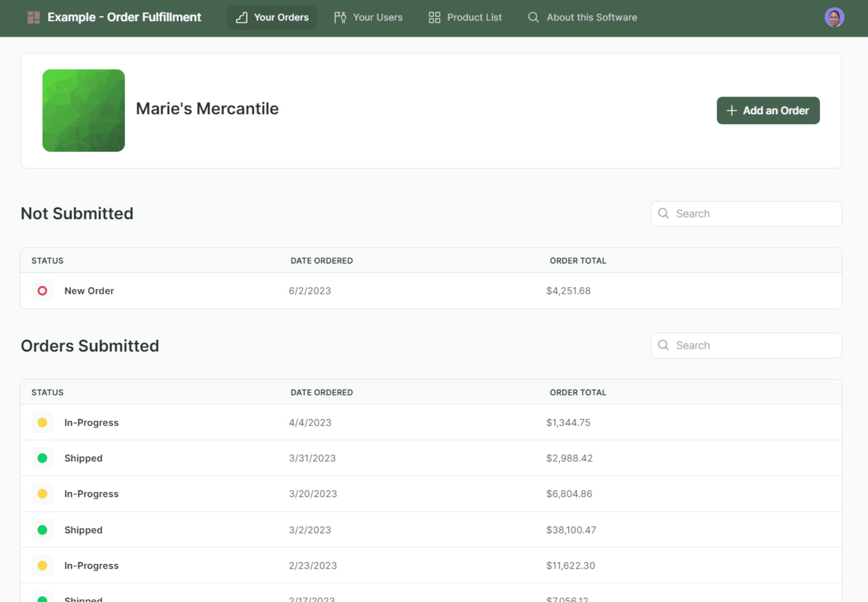Sort by Date Ordered in Orders Submitted
This screenshot has width=868, height=602.
(x=321, y=392)
